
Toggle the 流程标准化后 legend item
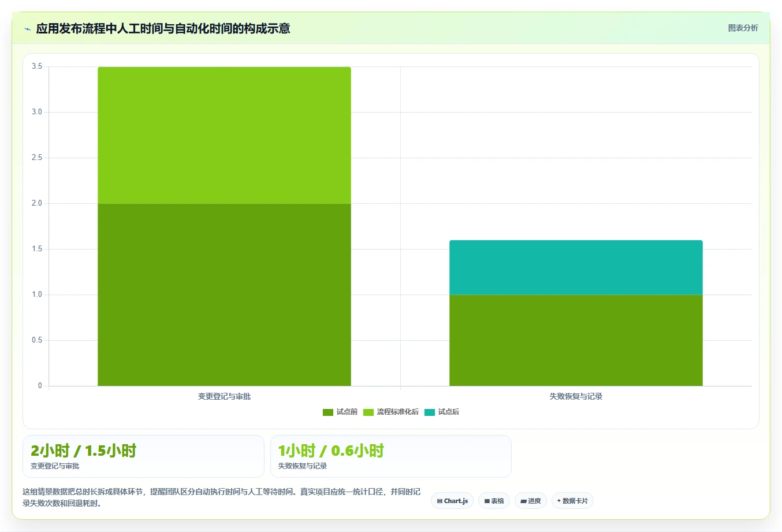(x=391, y=412)
